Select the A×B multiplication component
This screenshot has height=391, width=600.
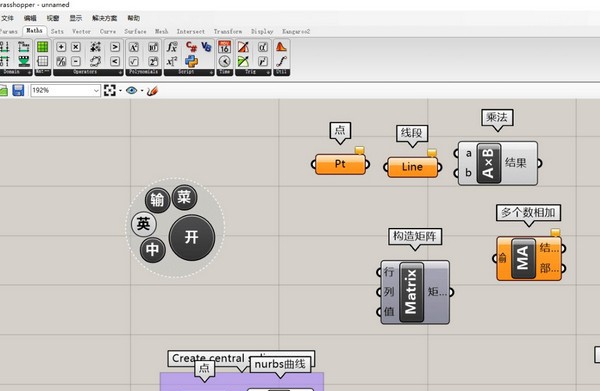pyautogui.click(x=498, y=163)
